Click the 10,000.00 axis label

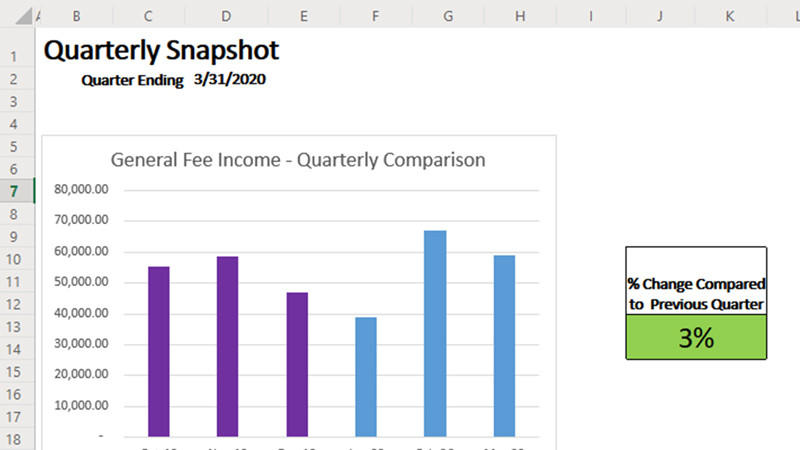pos(81,405)
